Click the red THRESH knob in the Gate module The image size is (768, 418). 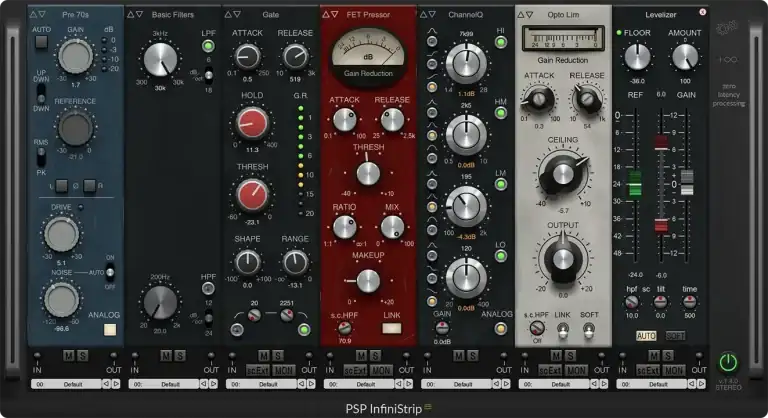pyautogui.click(x=252, y=195)
